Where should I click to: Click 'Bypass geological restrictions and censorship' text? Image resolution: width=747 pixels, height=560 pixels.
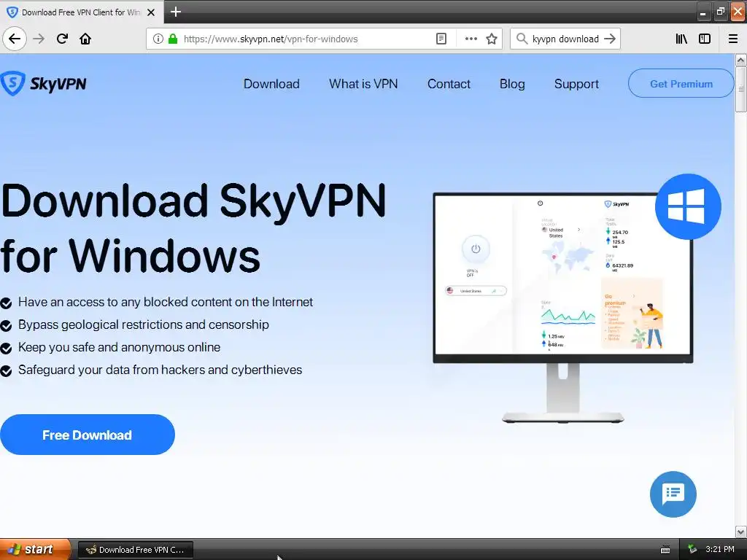point(144,324)
